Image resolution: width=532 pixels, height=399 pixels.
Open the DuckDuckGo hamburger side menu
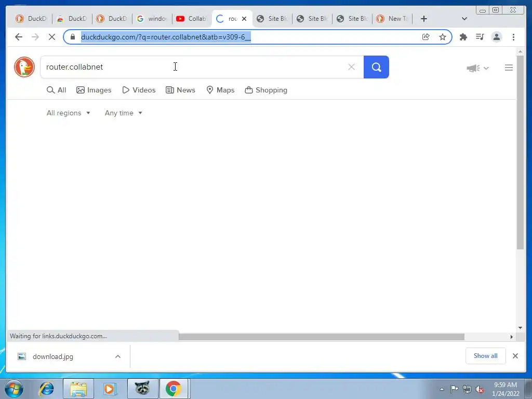(x=509, y=68)
